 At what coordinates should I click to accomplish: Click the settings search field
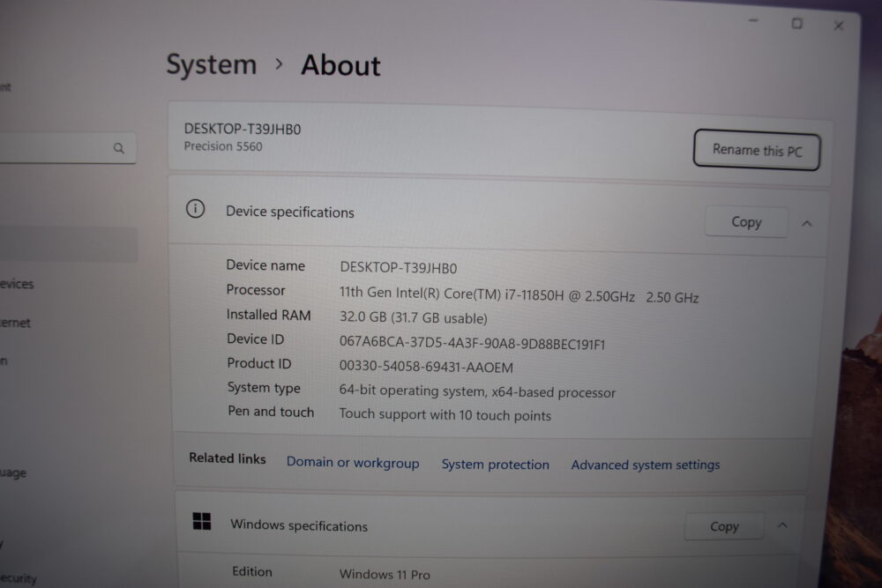pyautogui.click(x=66, y=148)
